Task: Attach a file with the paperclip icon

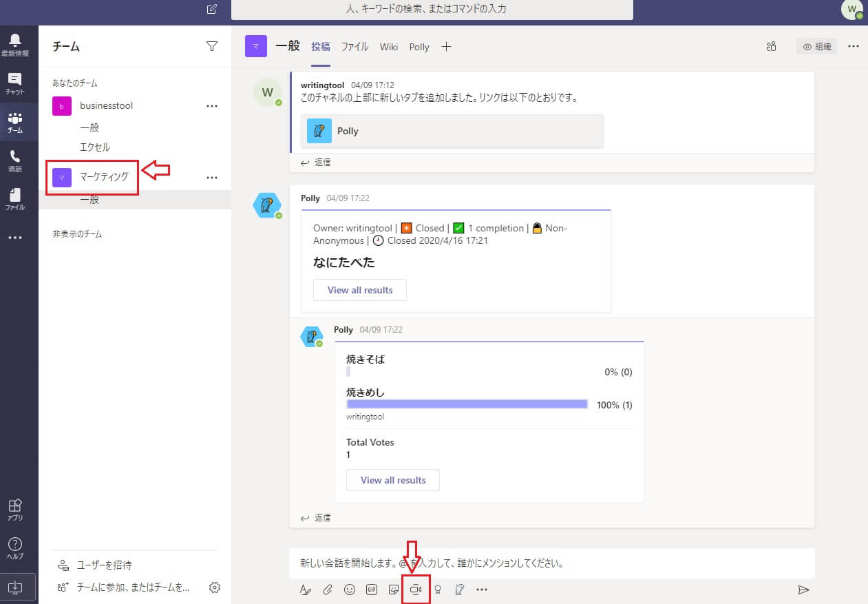Action: [328, 590]
